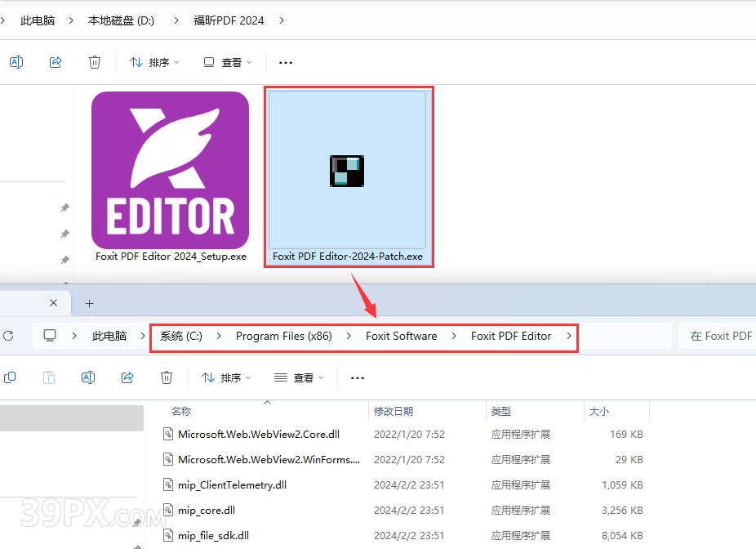Click Foxit PDF Editor breadcrumb
The image size is (756, 549).
coord(511,336)
